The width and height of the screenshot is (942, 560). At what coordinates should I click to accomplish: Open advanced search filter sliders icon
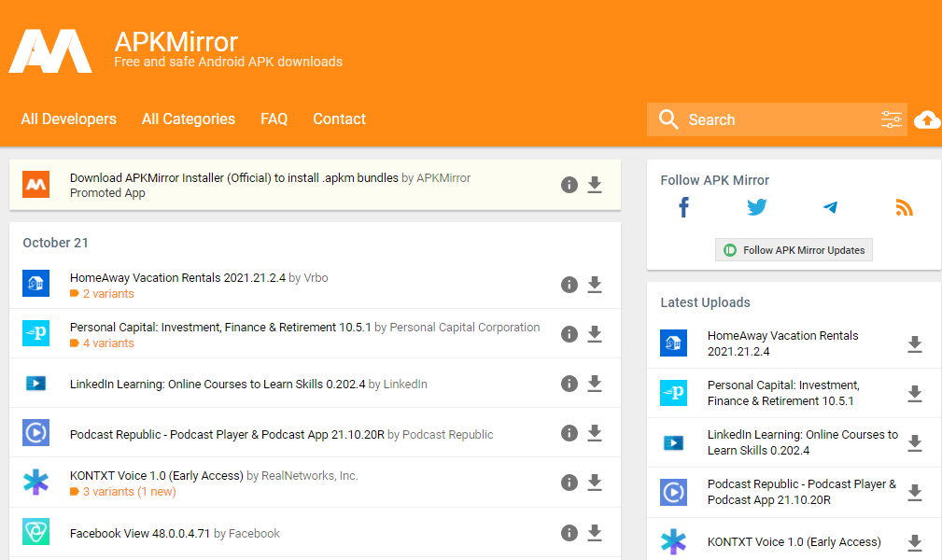[x=892, y=119]
